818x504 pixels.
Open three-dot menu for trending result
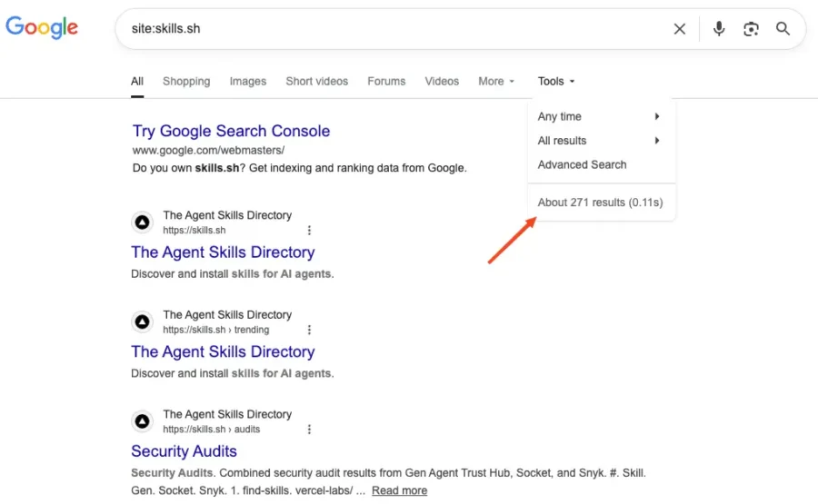[x=309, y=330]
